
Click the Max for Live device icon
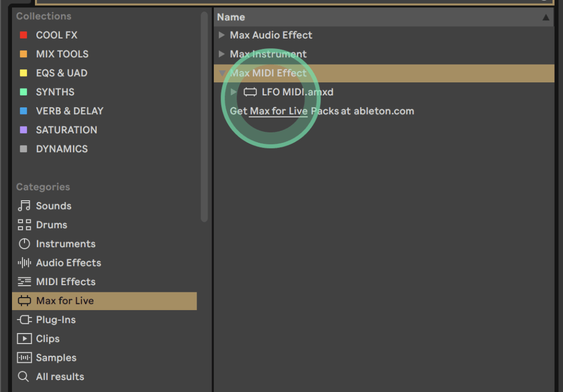pos(24,301)
